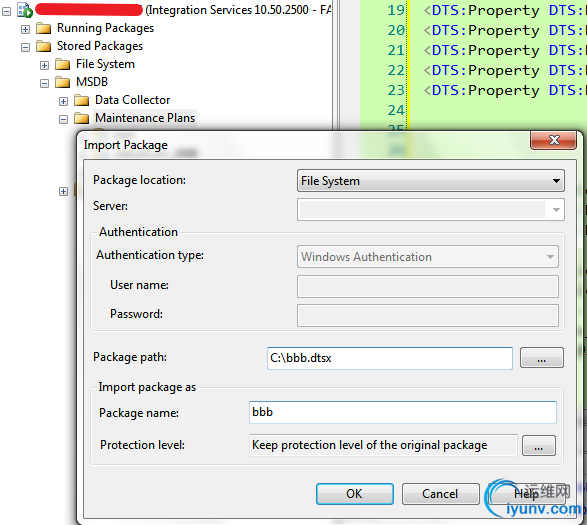The width and height of the screenshot is (587, 525).
Task: Select Data Collector tree item
Action: [133, 100]
